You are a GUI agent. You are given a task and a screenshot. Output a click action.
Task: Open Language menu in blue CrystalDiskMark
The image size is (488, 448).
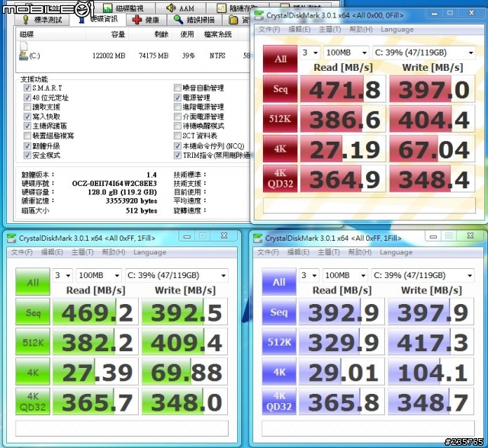coord(396,252)
